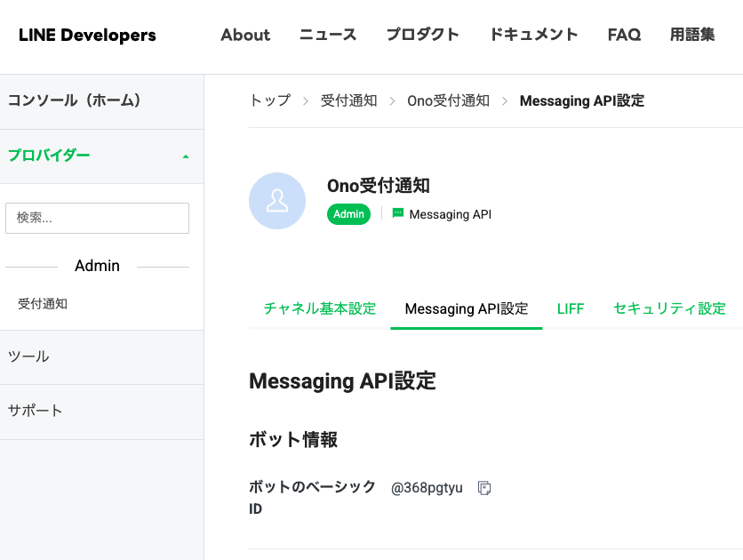Click the Ono受付通知 channel avatar
Viewport: 743px width, 560px height.
[x=277, y=201]
